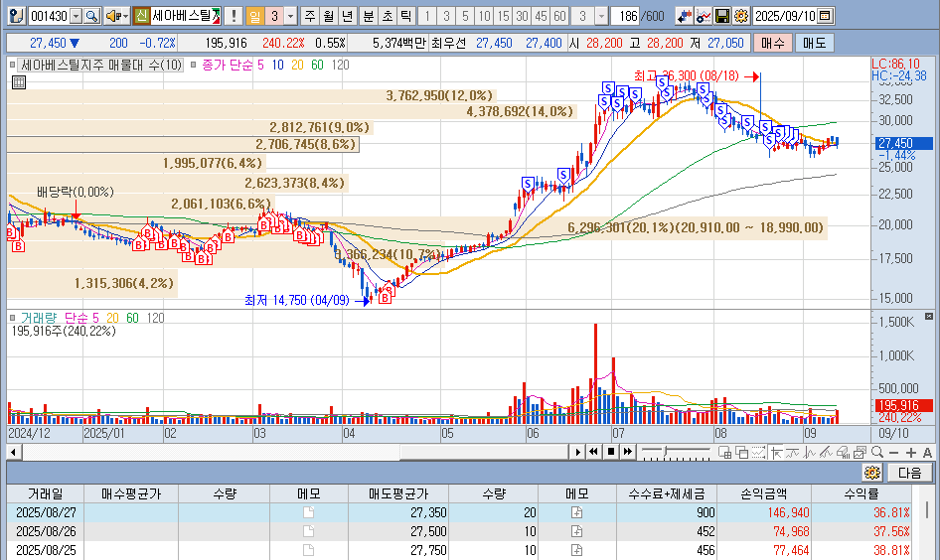Click the 매수평균가 column header

click(131, 494)
